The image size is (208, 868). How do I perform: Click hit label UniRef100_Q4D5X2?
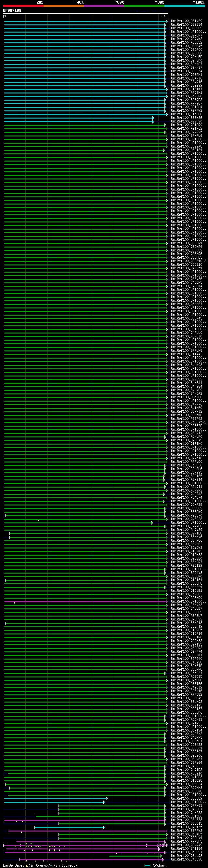pyautogui.click(x=187, y=734)
